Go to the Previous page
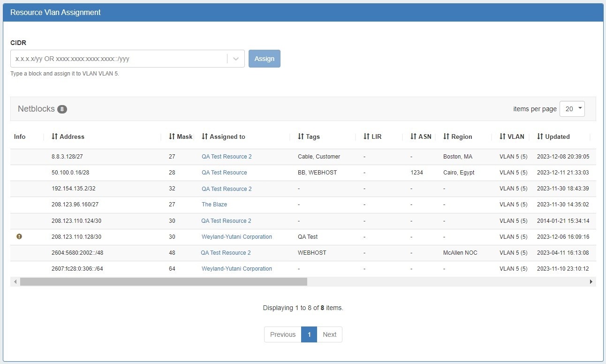606x364 pixels. [283, 334]
